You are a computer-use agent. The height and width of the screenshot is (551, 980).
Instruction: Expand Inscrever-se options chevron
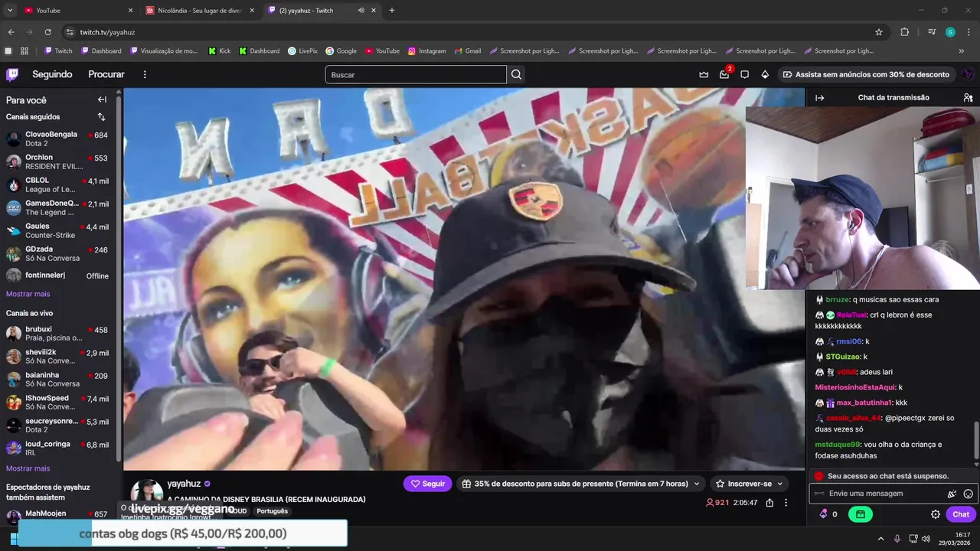[779, 484]
